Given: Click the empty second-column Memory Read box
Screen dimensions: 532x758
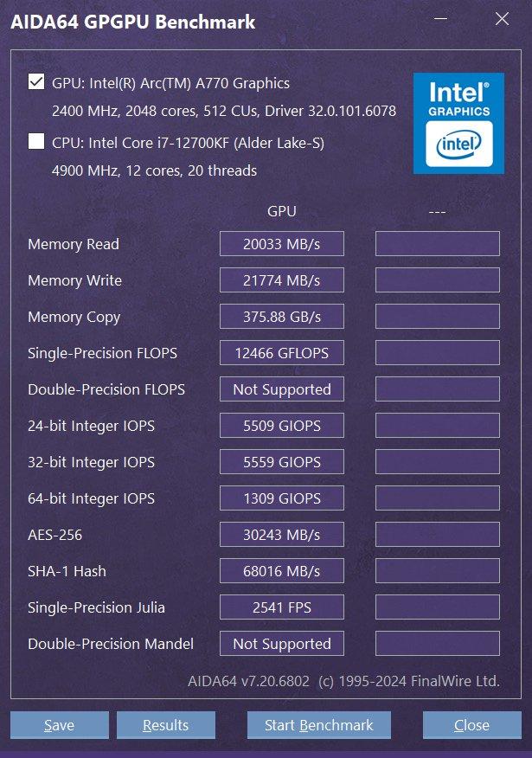Looking at the screenshot, I should (x=438, y=244).
